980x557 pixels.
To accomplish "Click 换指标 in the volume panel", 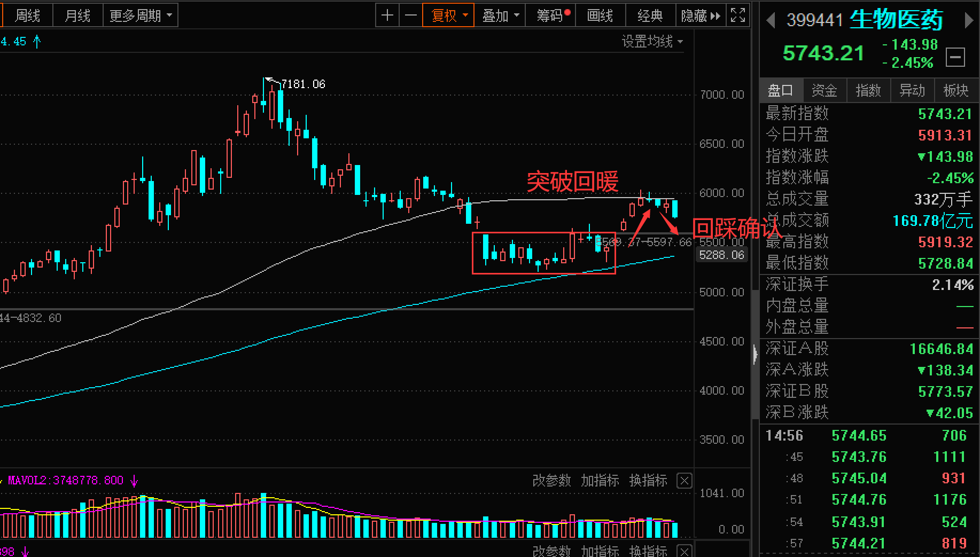I will pos(648,481).
